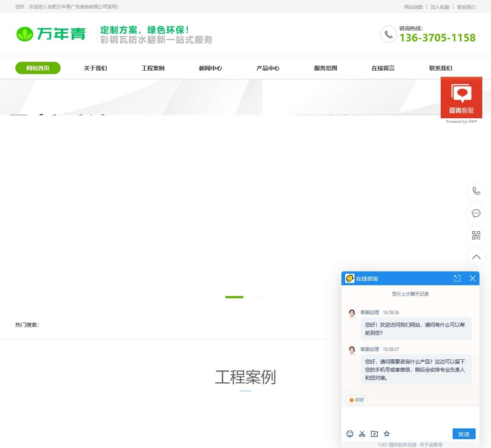Select the first green carousel indicator
This screenshot has height=448, width=491.
tap(234, 297)
